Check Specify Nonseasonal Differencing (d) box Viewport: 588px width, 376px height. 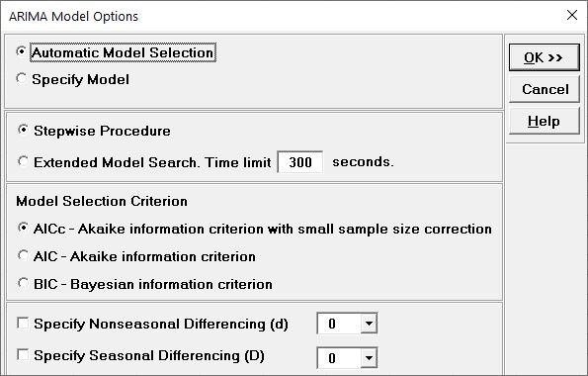tap(23, 324)
